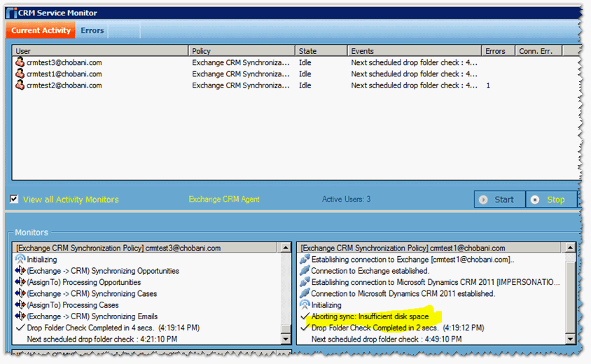This screenshot has height=364, width=591.
Task: Sort by the Policy column header
Action: 242,51
